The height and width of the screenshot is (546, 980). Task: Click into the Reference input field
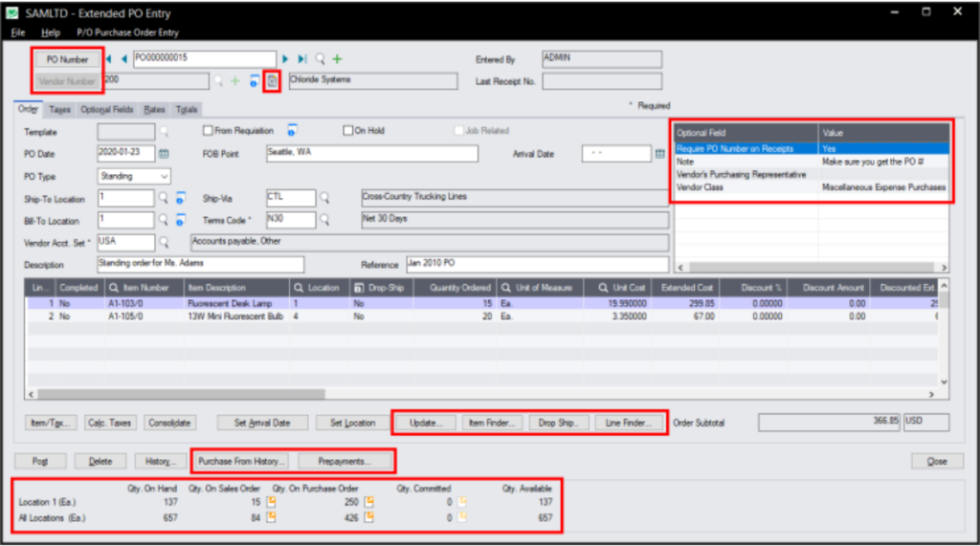point(538,264)
